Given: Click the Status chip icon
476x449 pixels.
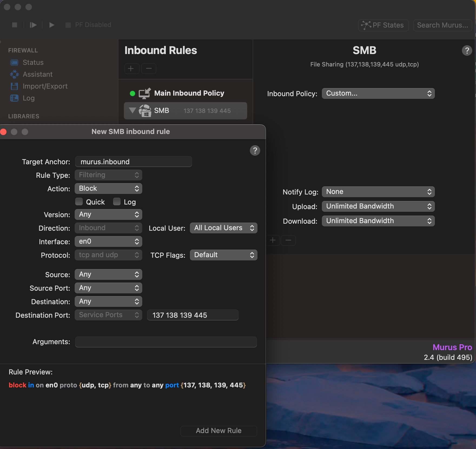Looking at the screenshot, I should click(14, 63).
